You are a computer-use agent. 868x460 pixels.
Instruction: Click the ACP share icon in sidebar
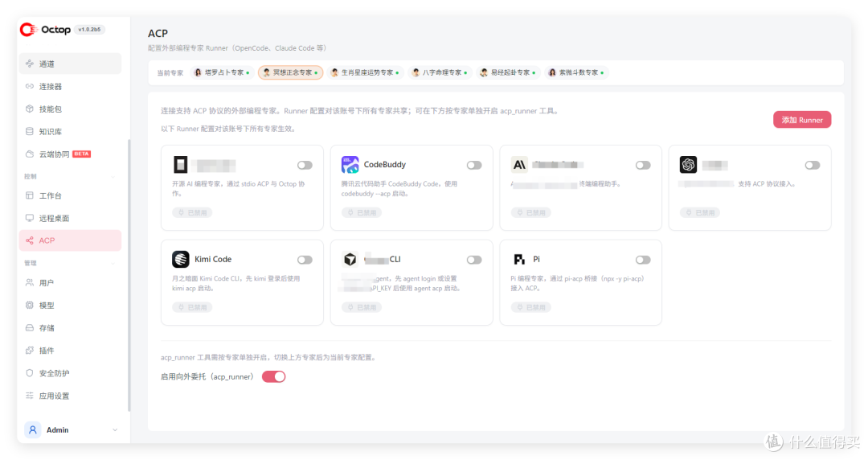coord(30,240)
